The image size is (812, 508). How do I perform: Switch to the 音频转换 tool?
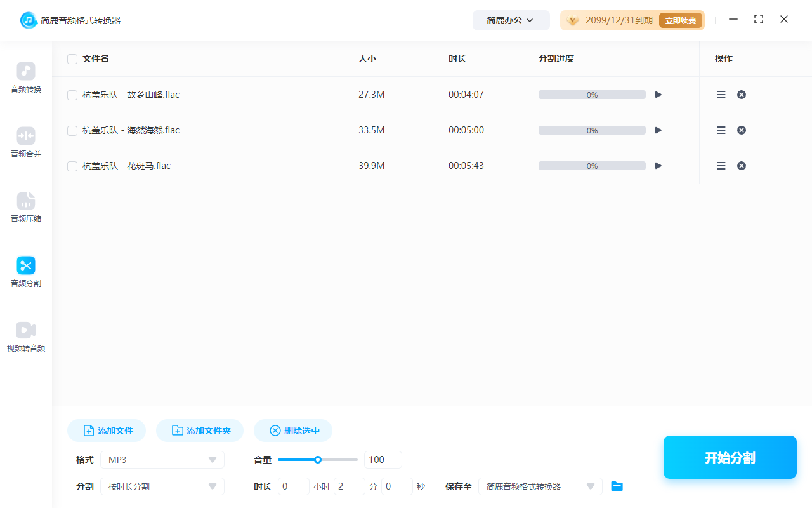pos(25,77)
